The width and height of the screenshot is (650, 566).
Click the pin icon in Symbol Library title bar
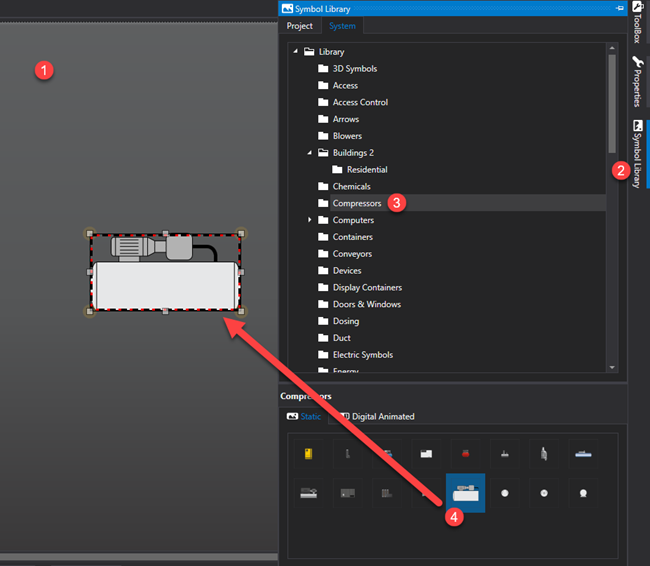(x=620, y=8)
